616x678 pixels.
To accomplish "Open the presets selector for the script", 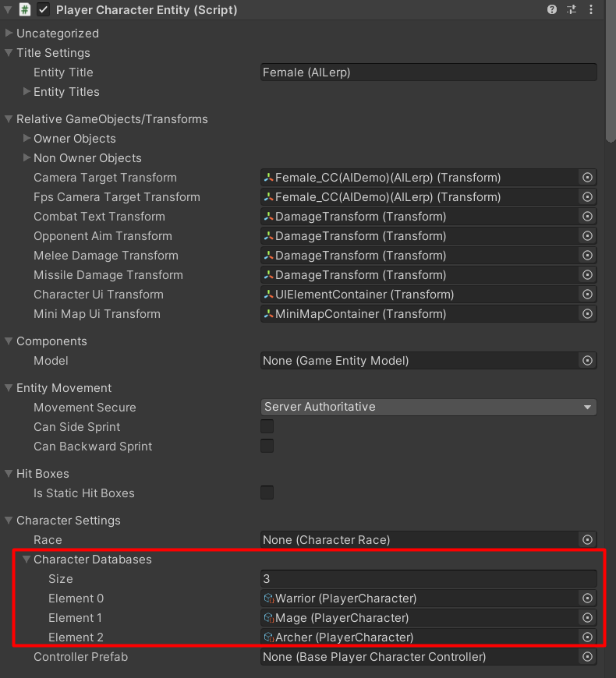I will pos(572,9).
